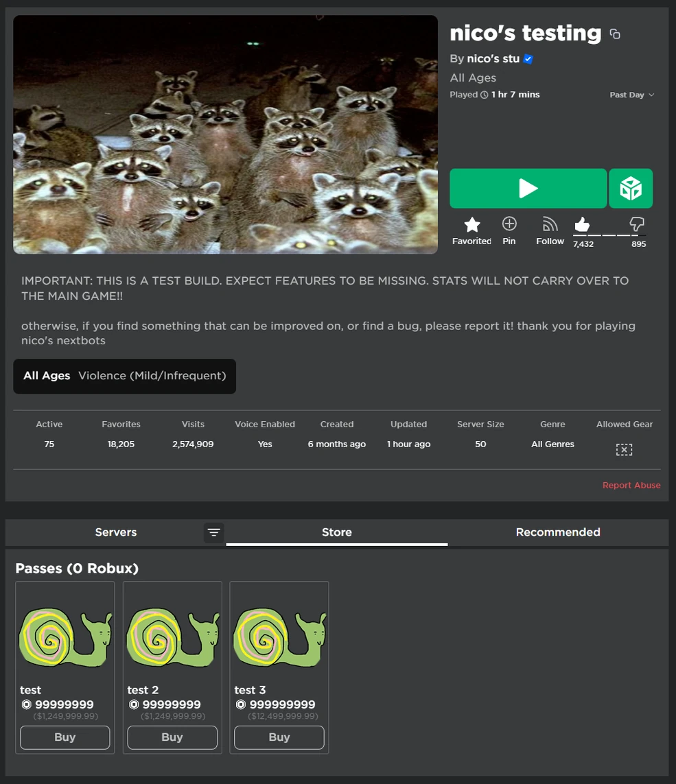The height and width of the screenshot is (784, 676).
Task: Click the Report Abuse link
Action: [x=631, y=486]
